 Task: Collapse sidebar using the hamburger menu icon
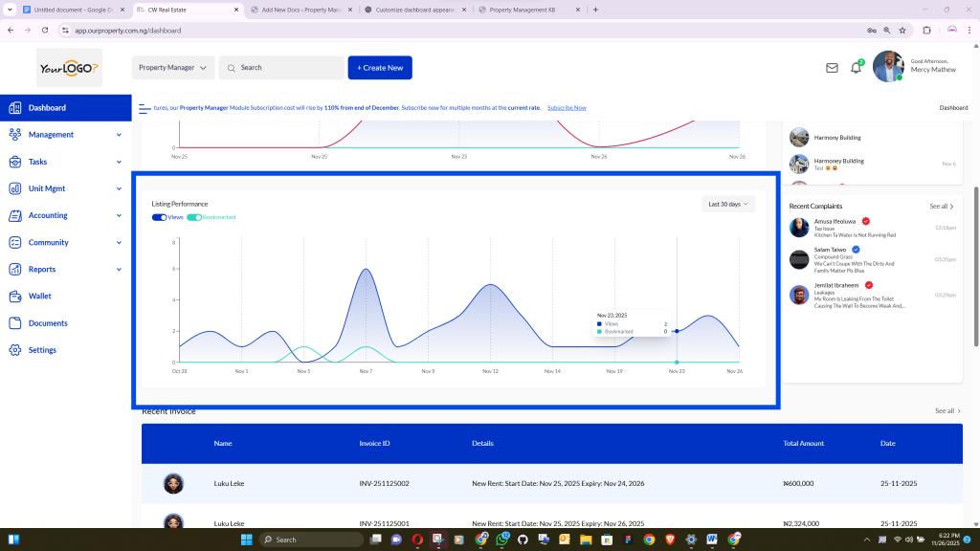pos(145,108)
